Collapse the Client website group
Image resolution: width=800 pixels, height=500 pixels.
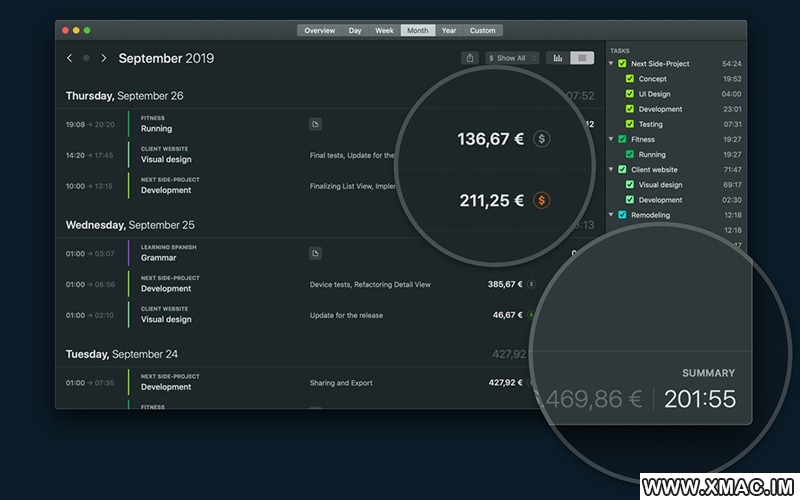point(612,170)
